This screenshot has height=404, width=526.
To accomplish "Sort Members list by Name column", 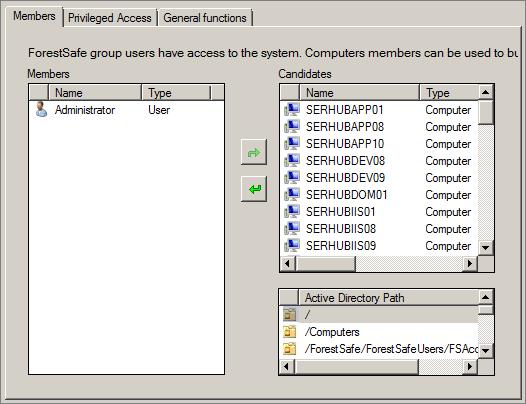I will pyautogui.click(x=95, y=93).
